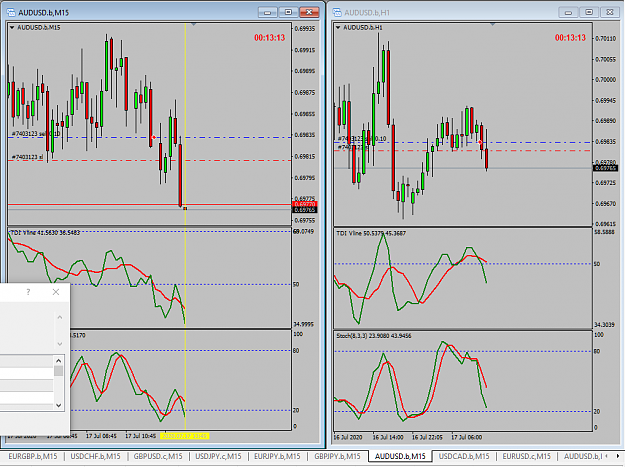The width and height of the screenshot is (625, 467).
Task: Click the red 00:13:13 timer in M15 chart
Action: (269, 38)
